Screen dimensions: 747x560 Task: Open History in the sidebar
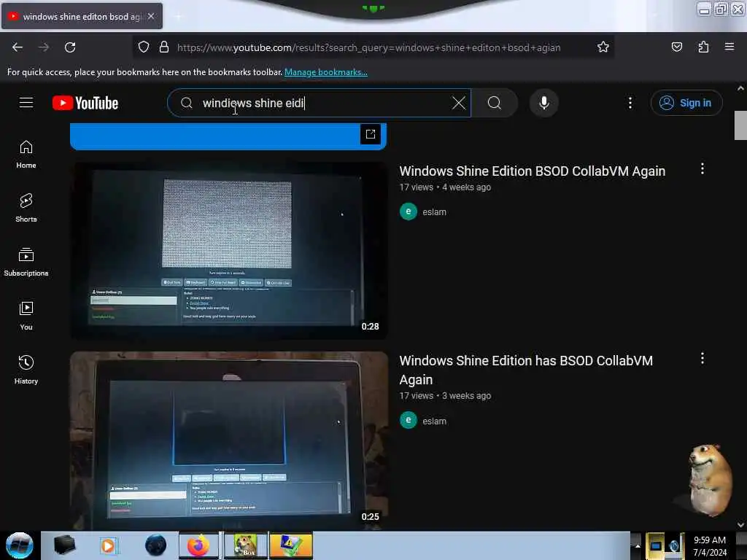(x=26, y=370)
